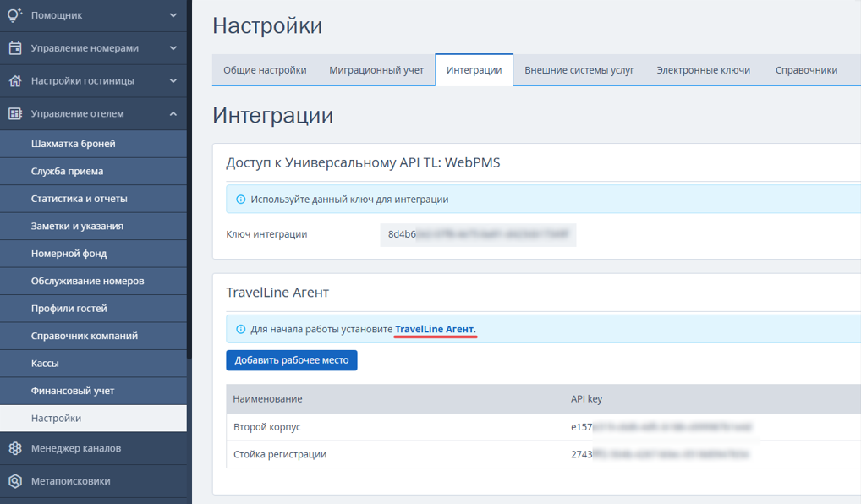Open Справочник компаний section
Viewport: 861px width, 504px height.
pyautogui.click(x=93, y=336)
